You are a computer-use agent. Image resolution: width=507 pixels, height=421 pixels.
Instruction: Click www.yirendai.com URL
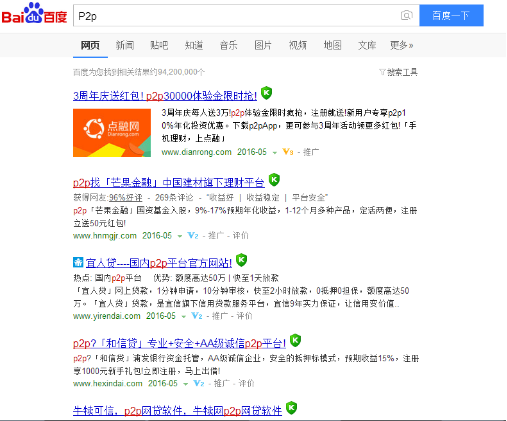pyautogui.click(x=107, y=316)
